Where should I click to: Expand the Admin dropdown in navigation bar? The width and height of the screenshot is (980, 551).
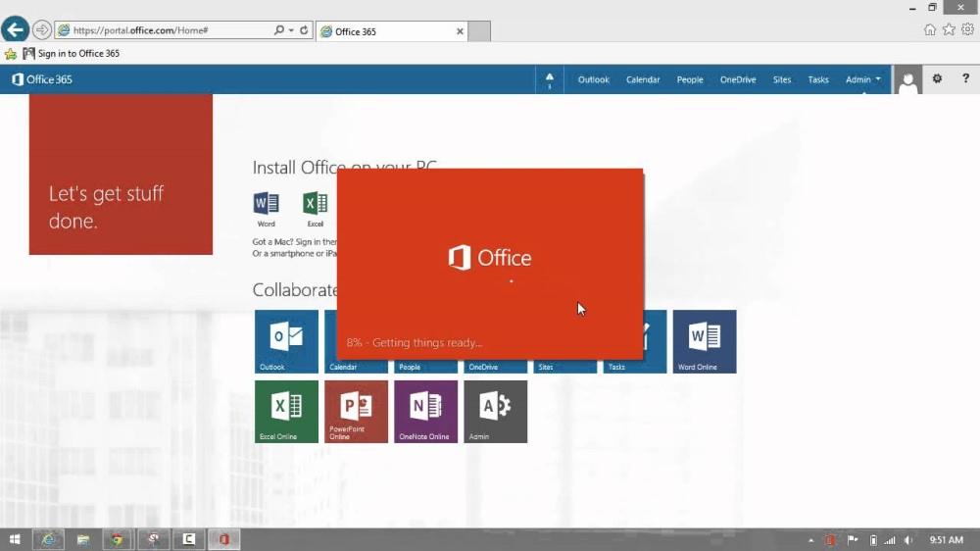click(x=863, y=79)
